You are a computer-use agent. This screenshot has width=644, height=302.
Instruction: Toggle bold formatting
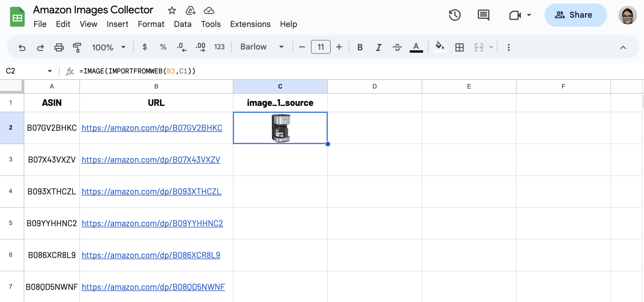[x=360, y=47]
